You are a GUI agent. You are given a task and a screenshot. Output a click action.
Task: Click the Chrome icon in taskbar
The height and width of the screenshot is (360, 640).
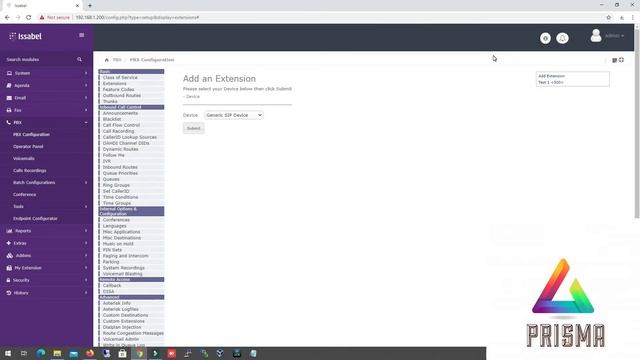point(139,353)
